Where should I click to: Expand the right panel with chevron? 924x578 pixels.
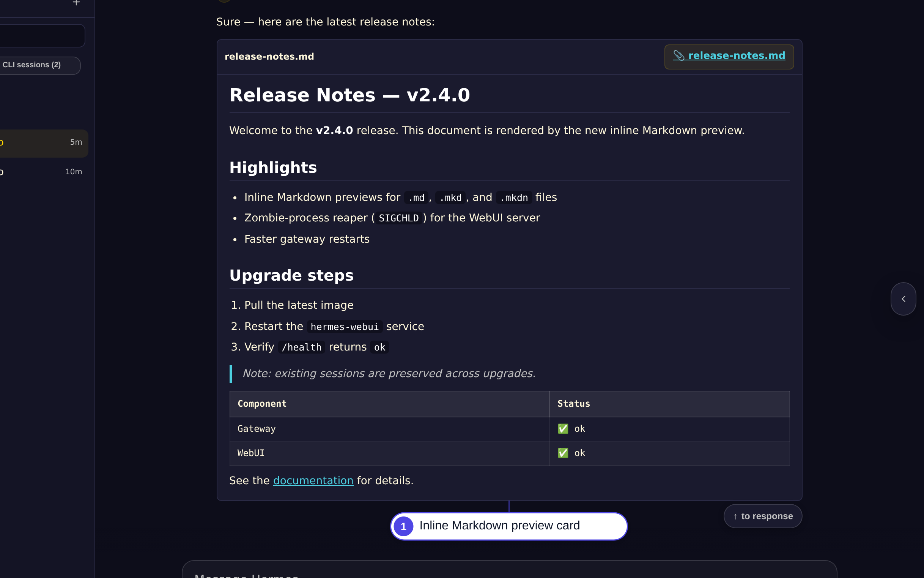point(903,299)
